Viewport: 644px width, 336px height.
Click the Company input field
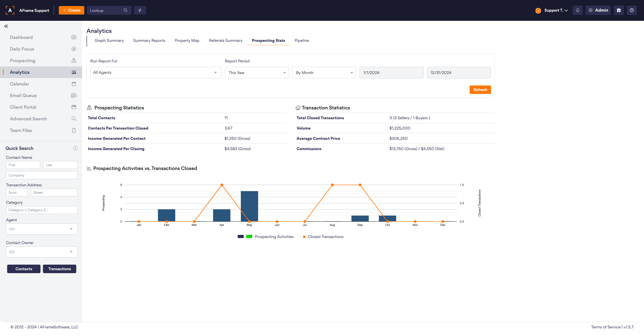42,175
